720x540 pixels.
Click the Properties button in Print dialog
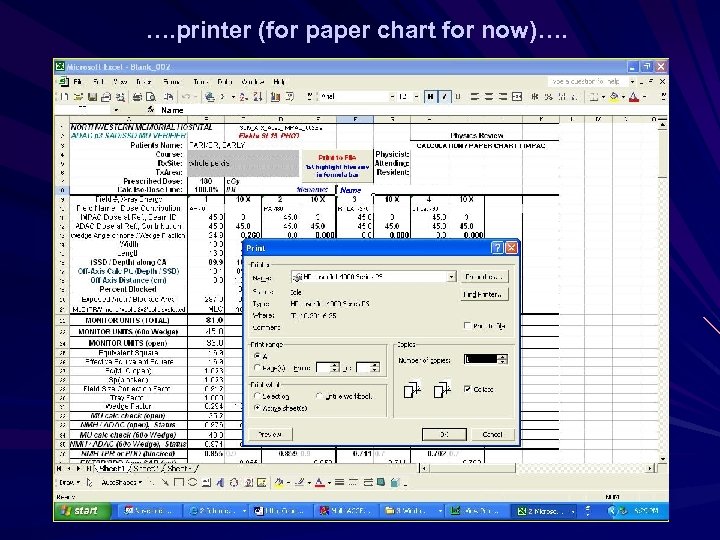(x=484, y=277)
